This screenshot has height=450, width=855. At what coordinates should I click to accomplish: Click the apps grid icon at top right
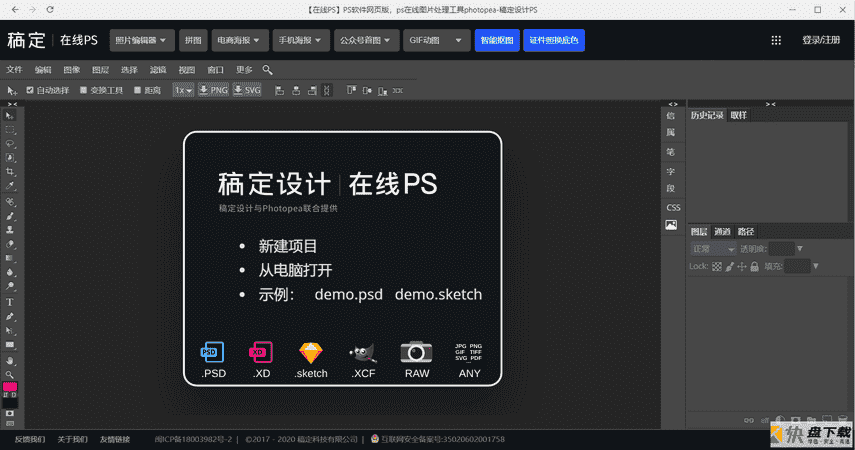click(776, 40)
